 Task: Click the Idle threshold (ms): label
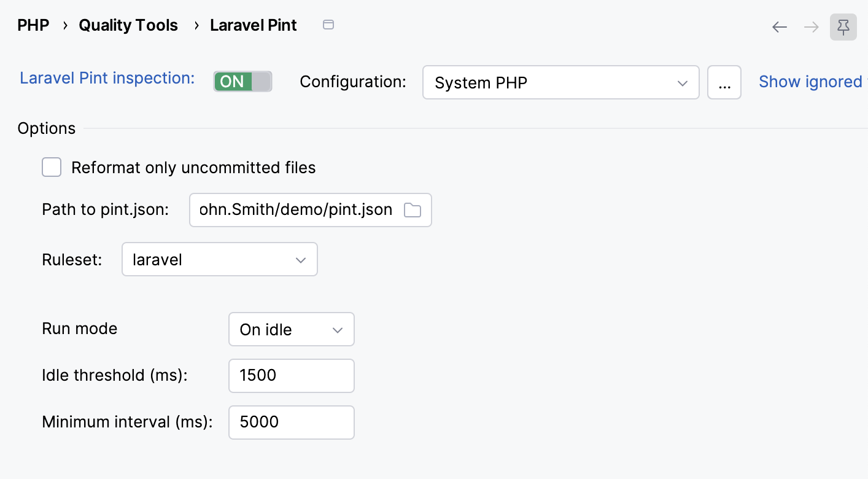pyautogui.click(x=115, y=375)
